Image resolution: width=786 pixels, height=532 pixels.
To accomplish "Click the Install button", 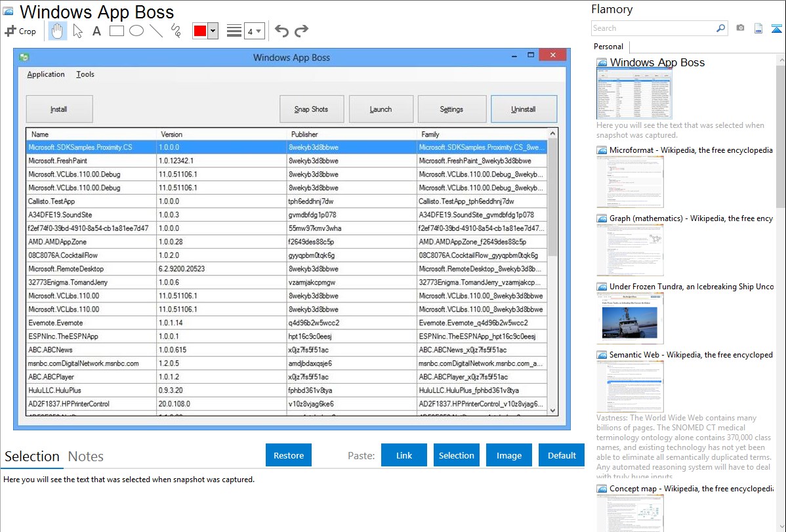I will click(59, 109).
